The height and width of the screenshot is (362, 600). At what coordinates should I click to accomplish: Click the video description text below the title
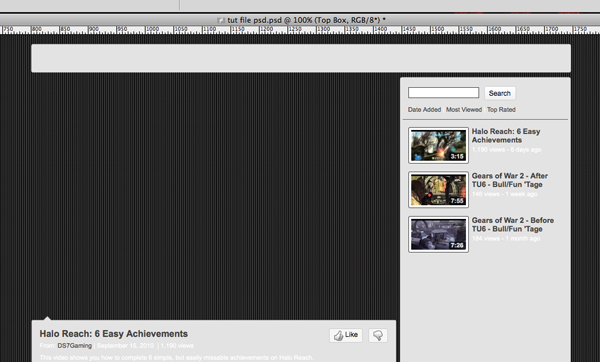[176, 358]
